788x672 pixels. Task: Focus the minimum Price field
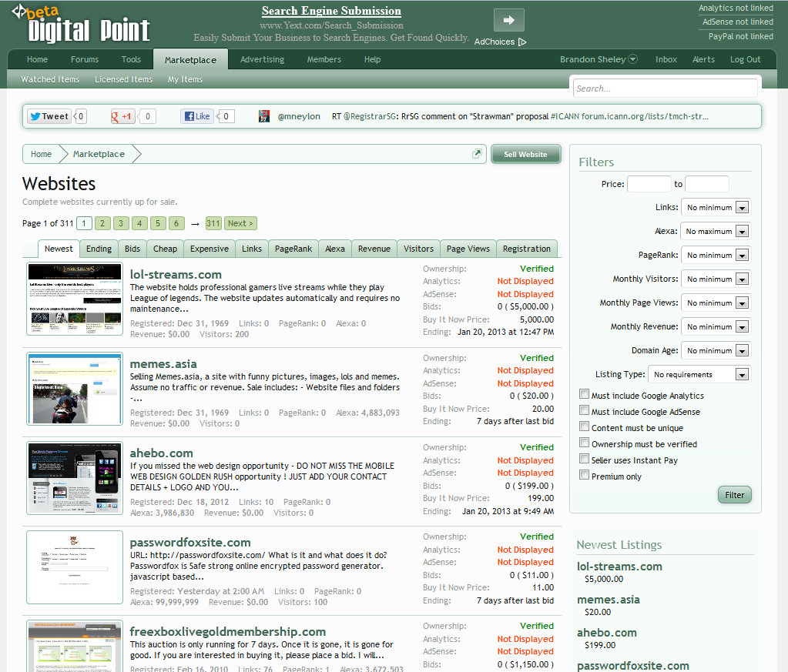click(649, 184)
